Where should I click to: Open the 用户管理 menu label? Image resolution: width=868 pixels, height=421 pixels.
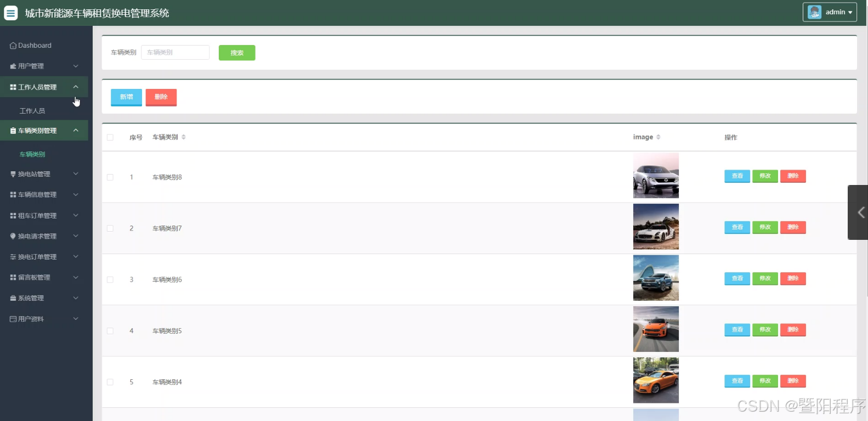[31, 66]
